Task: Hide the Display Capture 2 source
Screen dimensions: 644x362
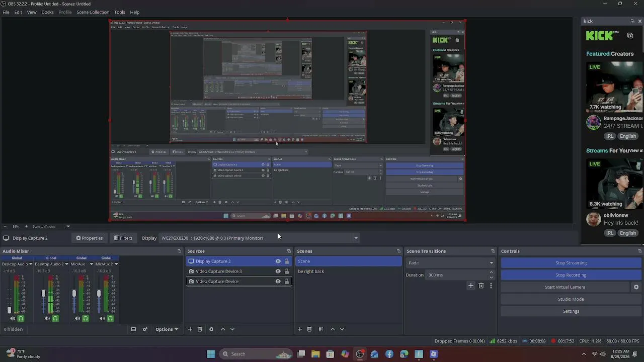Action: click(278, 261)
